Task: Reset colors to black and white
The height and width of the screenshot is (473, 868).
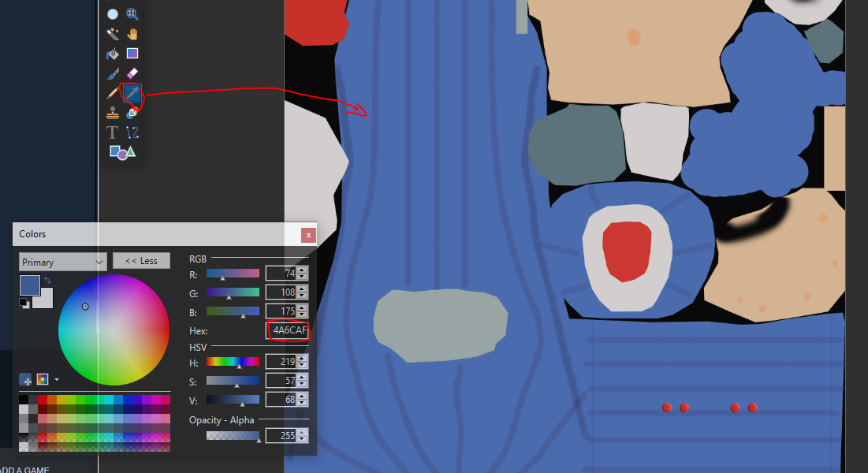Action: (23, 303)
